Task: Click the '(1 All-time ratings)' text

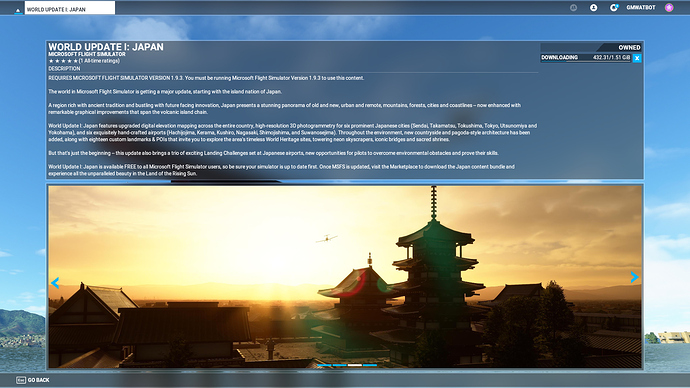Action: tap(99, 61)
